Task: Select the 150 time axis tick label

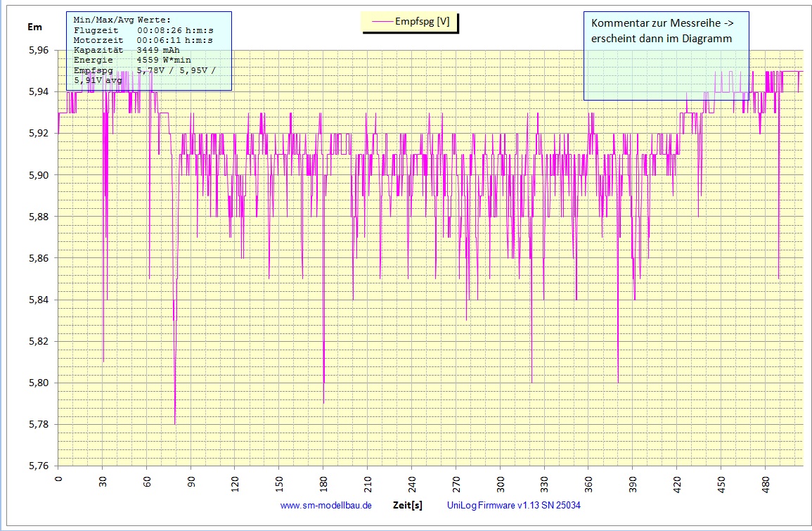Action: point(280,483)
